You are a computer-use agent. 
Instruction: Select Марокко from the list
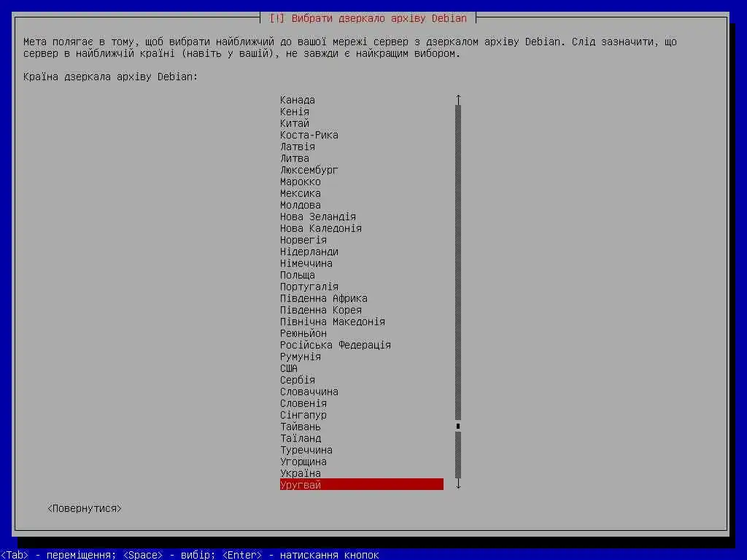(300, 182)
